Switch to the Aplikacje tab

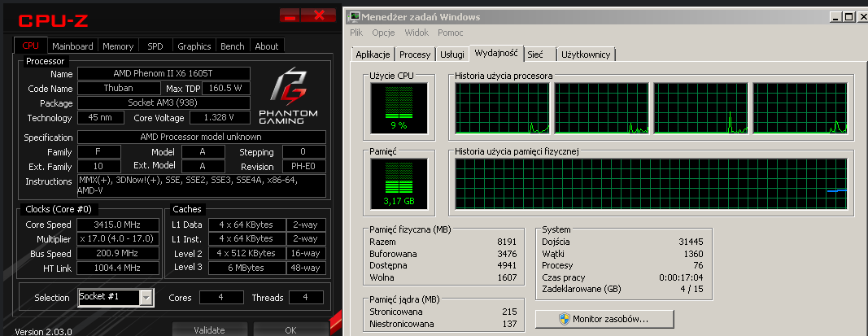point(373,55)
